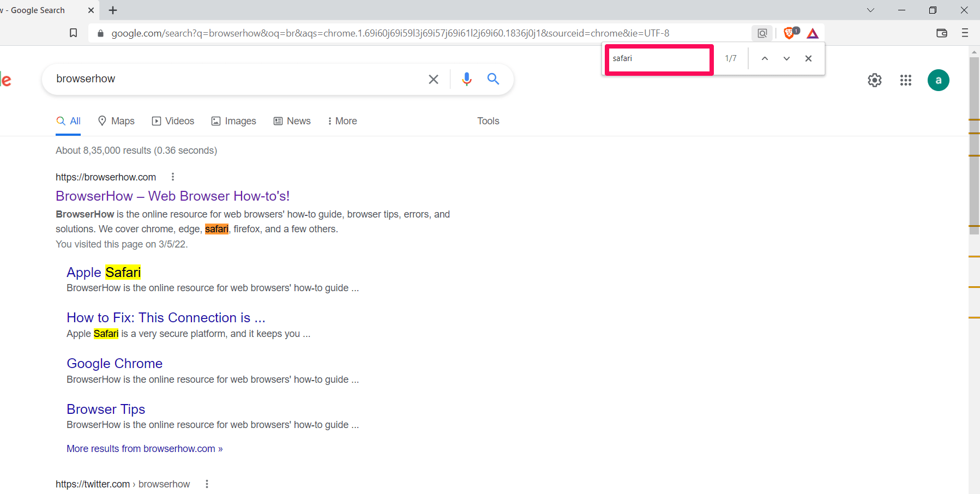Open a new browser tab
The height and width of the screenshot is (494, 980).
pos(113,10)
